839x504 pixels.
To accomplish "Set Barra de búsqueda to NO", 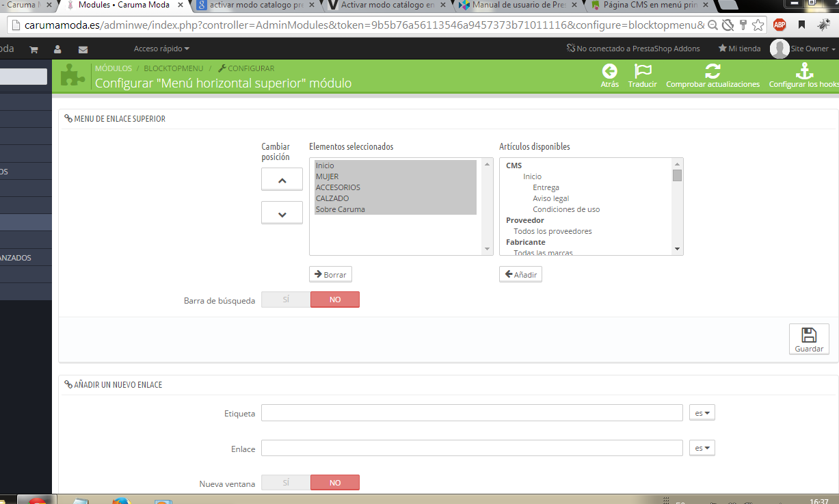I will 335,300.
